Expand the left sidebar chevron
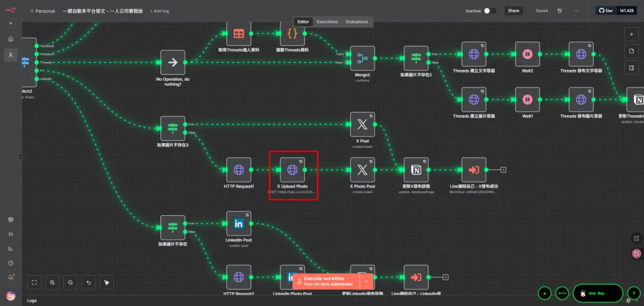644x306 pixels. (22, 156)
